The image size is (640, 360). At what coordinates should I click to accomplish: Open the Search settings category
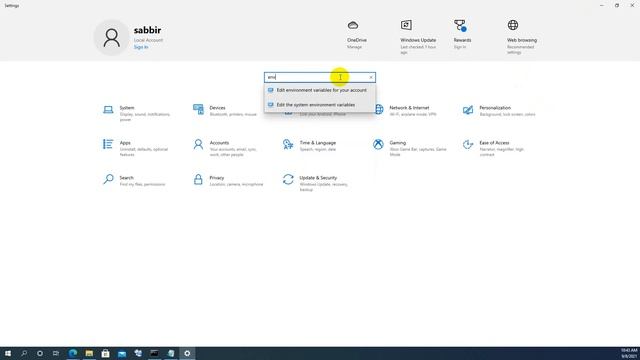click(134, 180)
